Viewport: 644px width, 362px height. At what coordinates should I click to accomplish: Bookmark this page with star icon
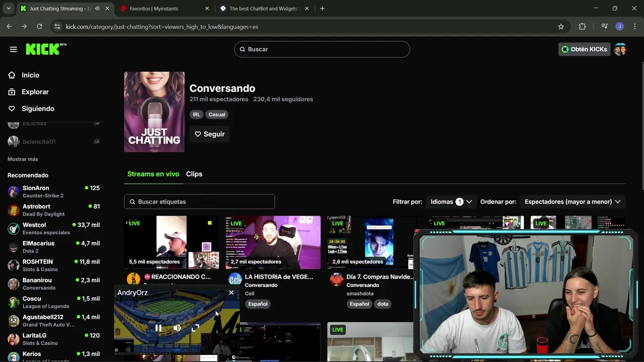pyautogui.click(x=561, y=27)
